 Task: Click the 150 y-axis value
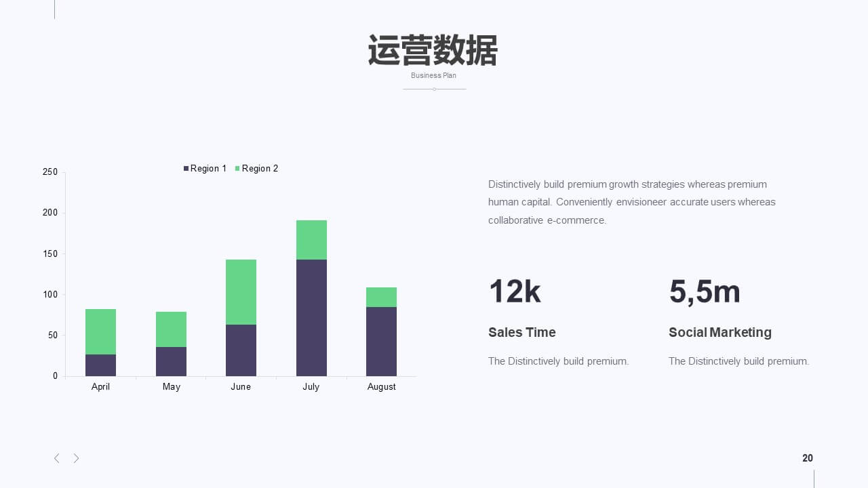click(x=50, y=253)
